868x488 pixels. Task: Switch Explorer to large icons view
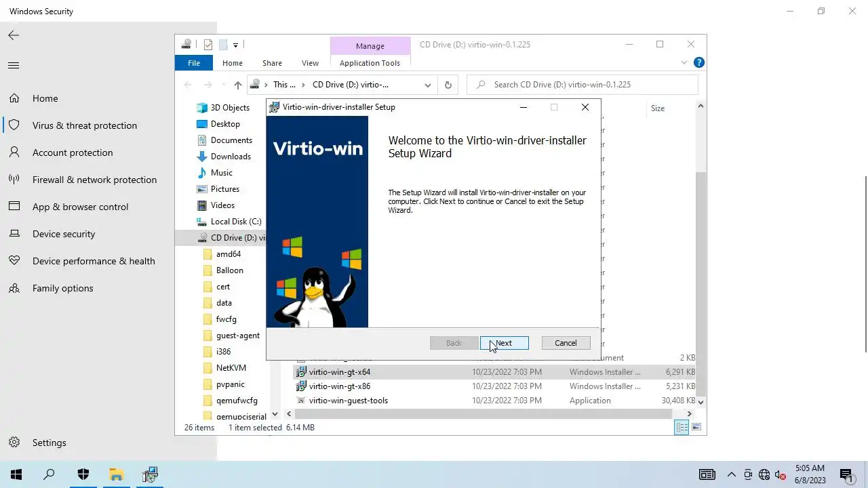click(x=696, y=427)
